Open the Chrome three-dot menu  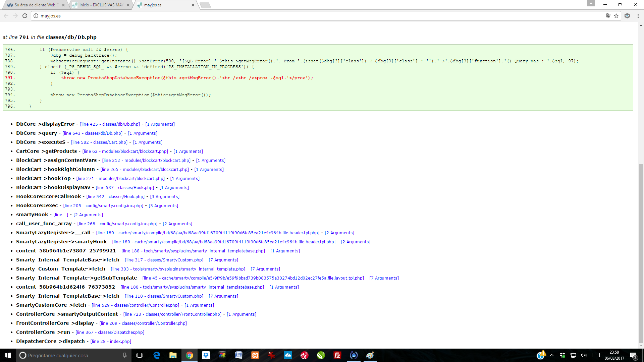point(638,16)
